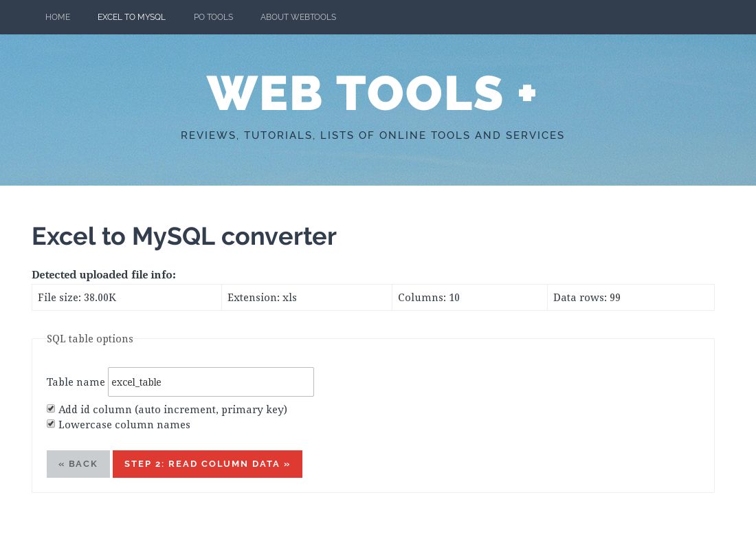The width and height of the screenshot is (756, 550).
Task: Click the WEB TOOLS + site title
Action: click(x=372, y=92)
